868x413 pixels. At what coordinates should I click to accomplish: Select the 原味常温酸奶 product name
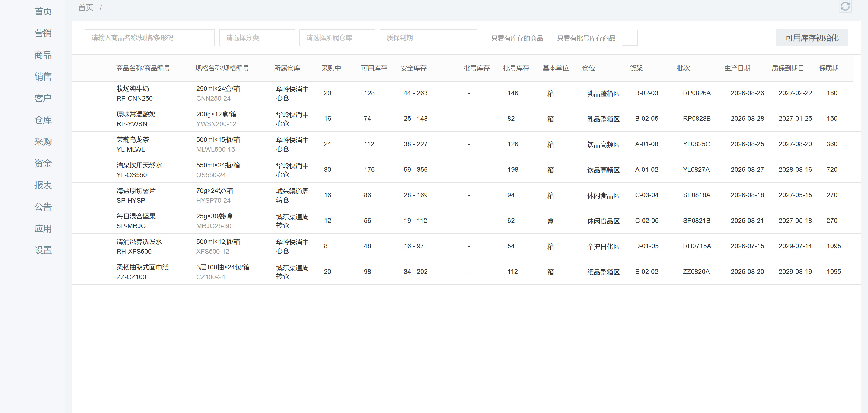tap(136, 114)
